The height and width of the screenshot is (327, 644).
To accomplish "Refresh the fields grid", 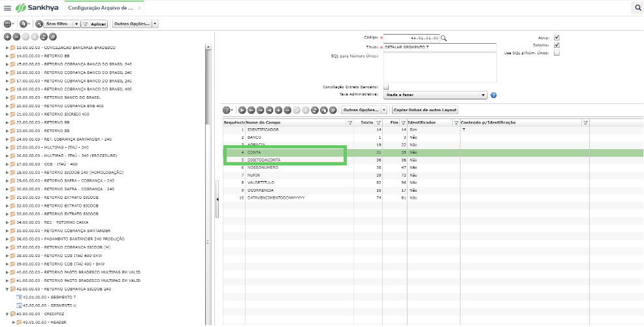I will pyautogui.click(x=315, y=111).
